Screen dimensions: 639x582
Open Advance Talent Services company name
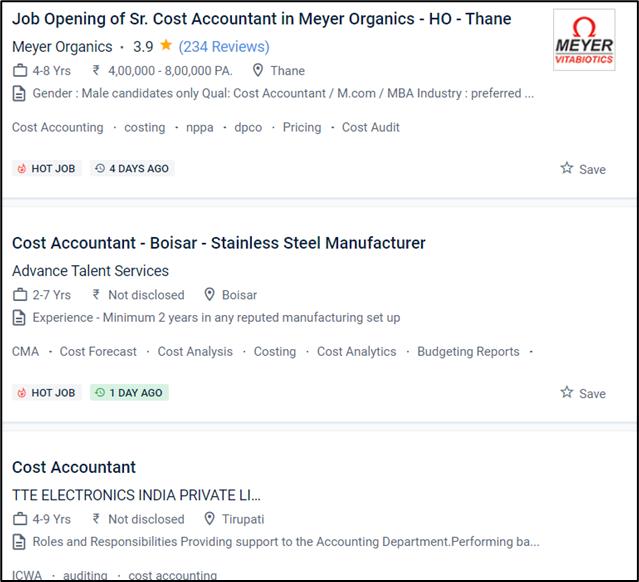90,271
